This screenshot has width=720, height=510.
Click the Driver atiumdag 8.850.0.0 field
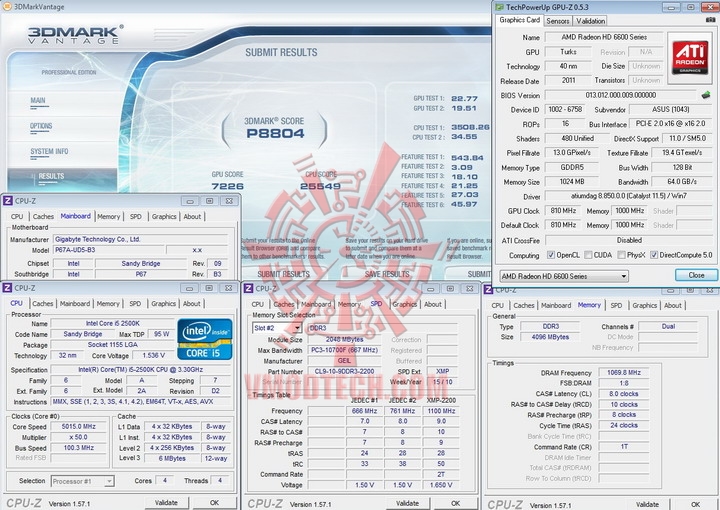pyautogui.click(x=629, y=196)
